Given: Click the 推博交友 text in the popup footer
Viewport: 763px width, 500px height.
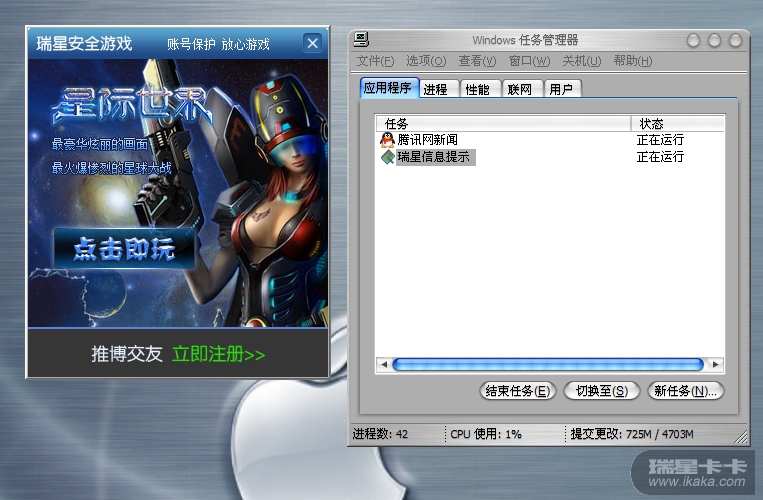Looking at the screenshot, I should click(127, 354).
